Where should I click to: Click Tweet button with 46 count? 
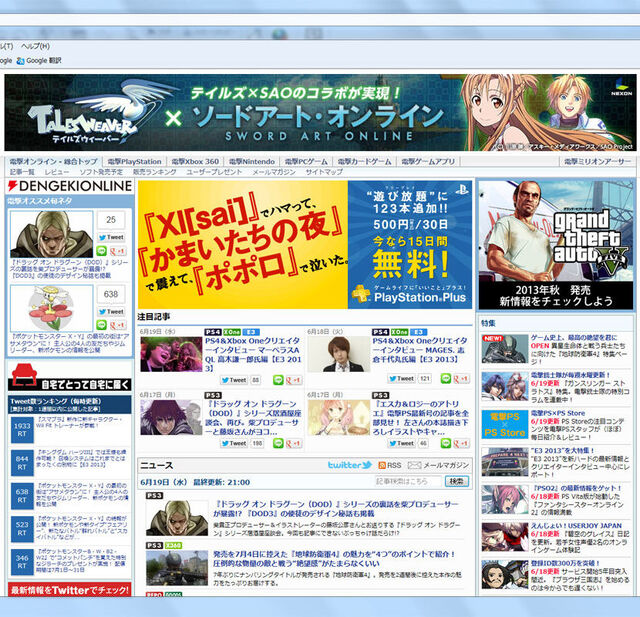point(401,443)
